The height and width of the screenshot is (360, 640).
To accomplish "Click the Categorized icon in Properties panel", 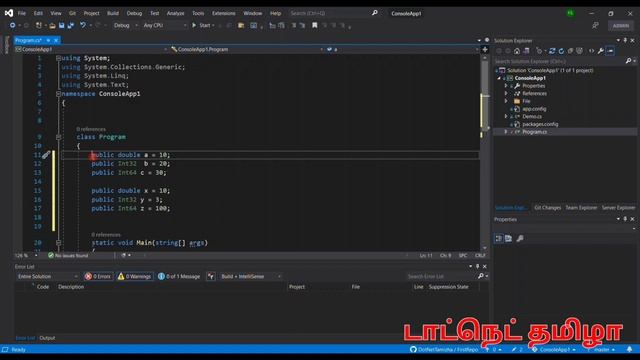I will click(x=499, y=238).
